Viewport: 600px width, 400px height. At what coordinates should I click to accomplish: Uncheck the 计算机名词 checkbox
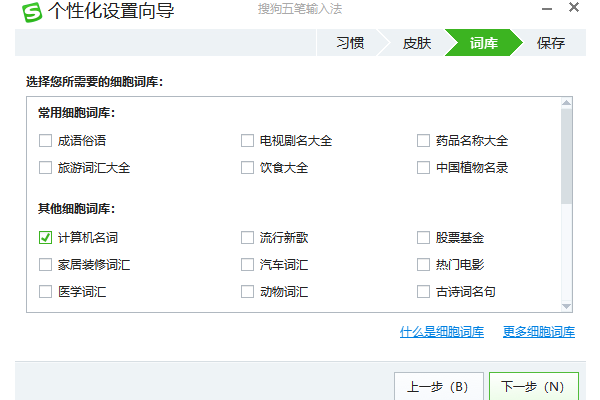[45, 238]
